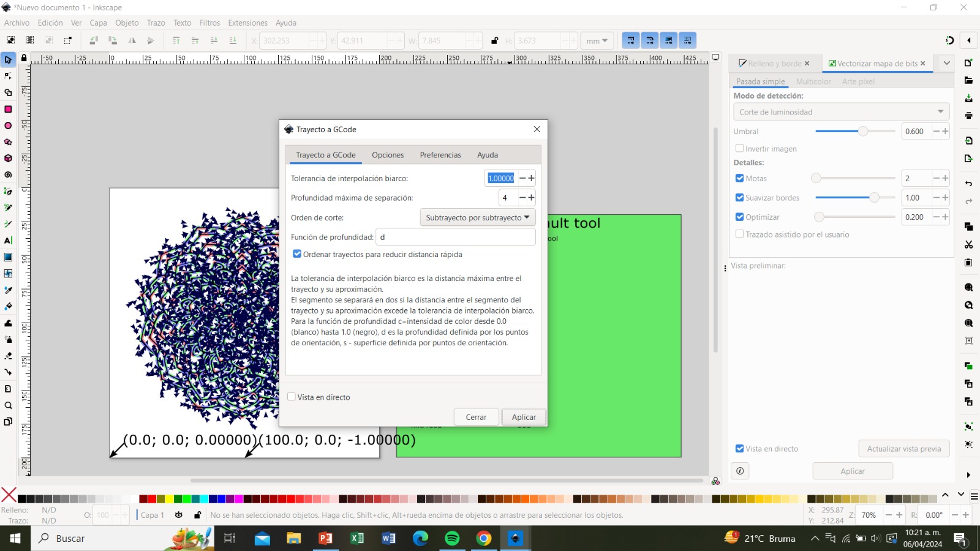Select the Eraser tool
Viewport: 980px width, 551px height.
point(8,356)
